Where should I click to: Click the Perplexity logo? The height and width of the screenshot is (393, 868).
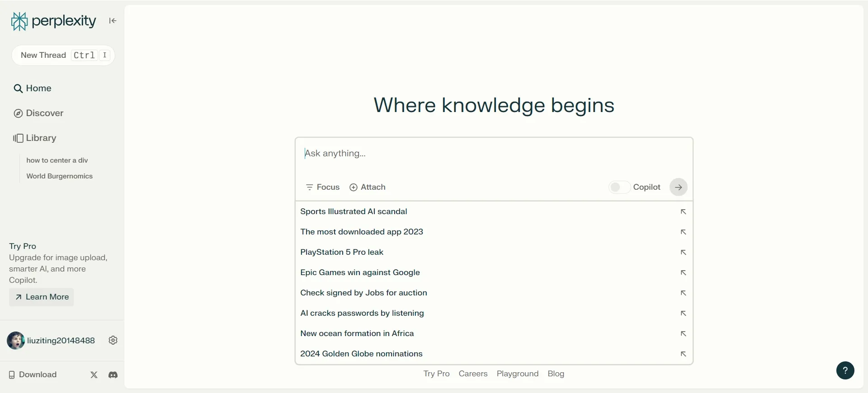coord(53,21)
